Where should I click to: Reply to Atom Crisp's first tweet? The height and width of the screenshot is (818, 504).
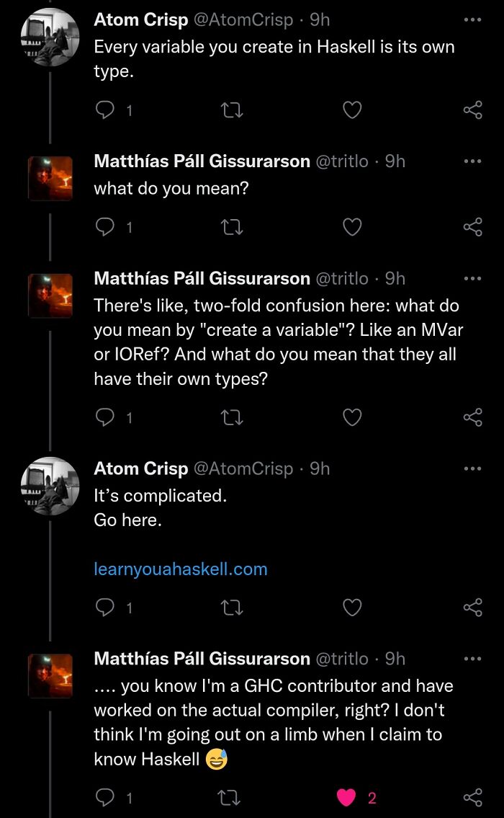pyautogui.click(x=105, y=110)
